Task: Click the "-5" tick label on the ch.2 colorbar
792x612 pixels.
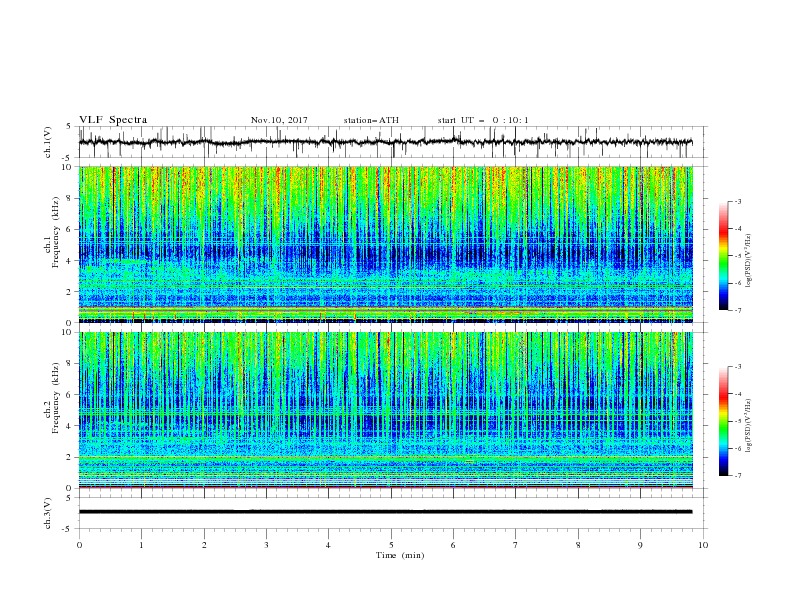Action: click(738, 421)
